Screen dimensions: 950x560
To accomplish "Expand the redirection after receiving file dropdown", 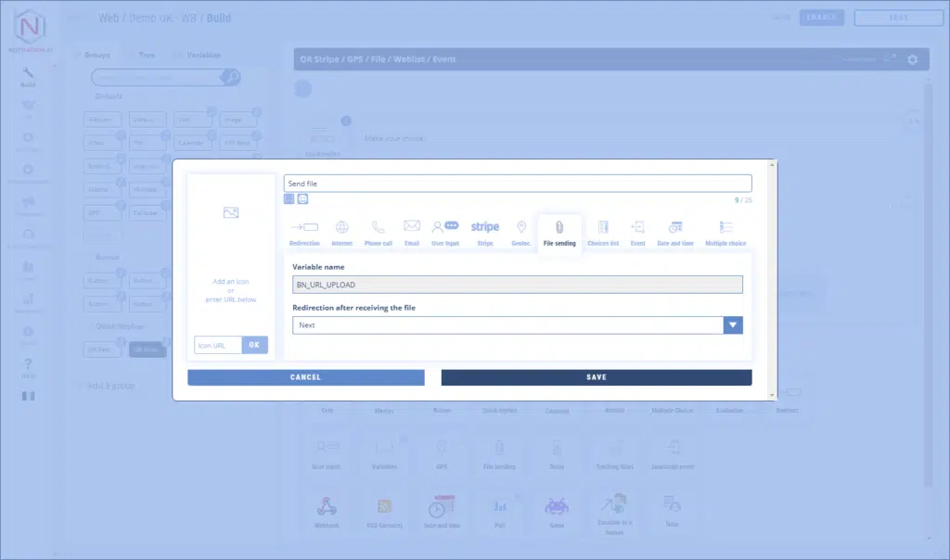I will pyautogui.click(x=733, y=325).
